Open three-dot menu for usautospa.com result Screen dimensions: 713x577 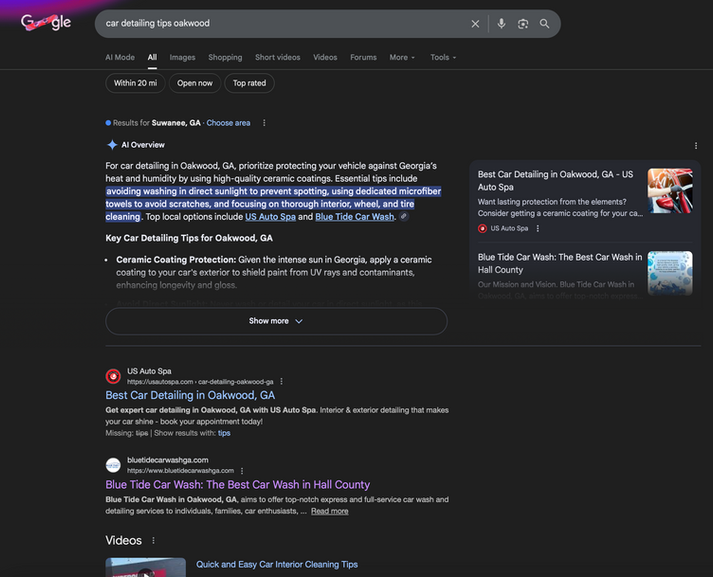(281, 381)
